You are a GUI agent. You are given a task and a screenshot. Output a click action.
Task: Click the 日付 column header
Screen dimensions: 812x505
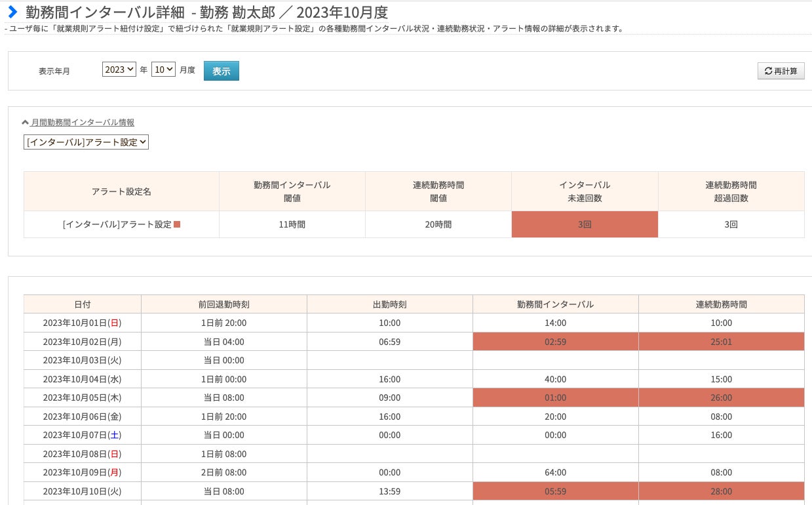[83, 304]
